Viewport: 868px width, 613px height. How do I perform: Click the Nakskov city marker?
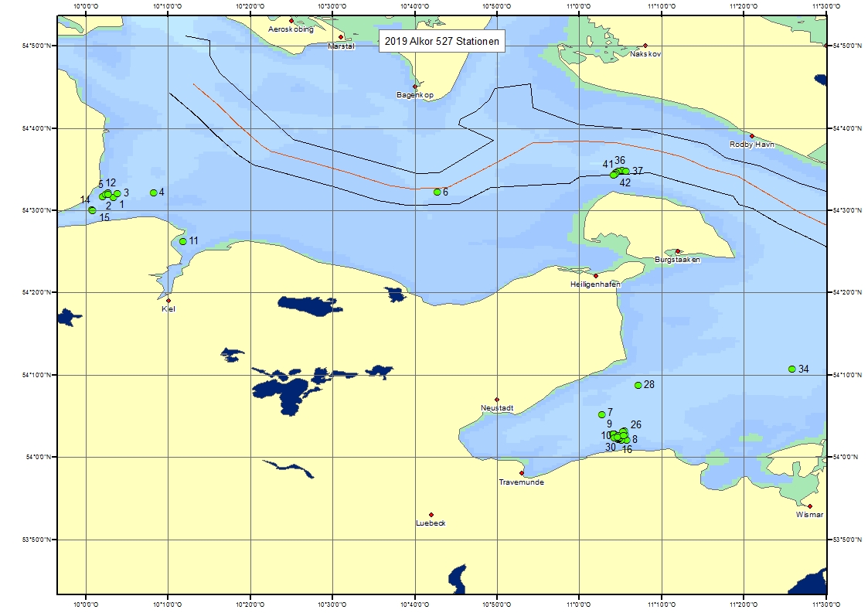click(645, 46)
